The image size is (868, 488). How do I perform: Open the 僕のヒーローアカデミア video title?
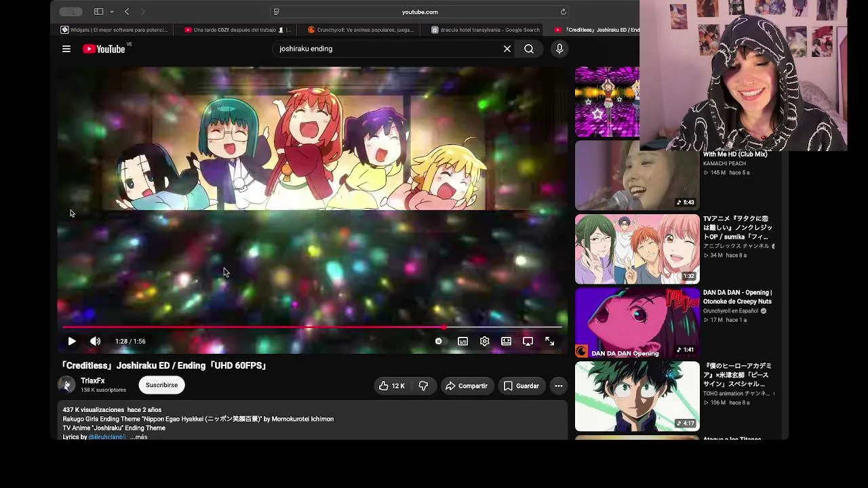(737, 375)
